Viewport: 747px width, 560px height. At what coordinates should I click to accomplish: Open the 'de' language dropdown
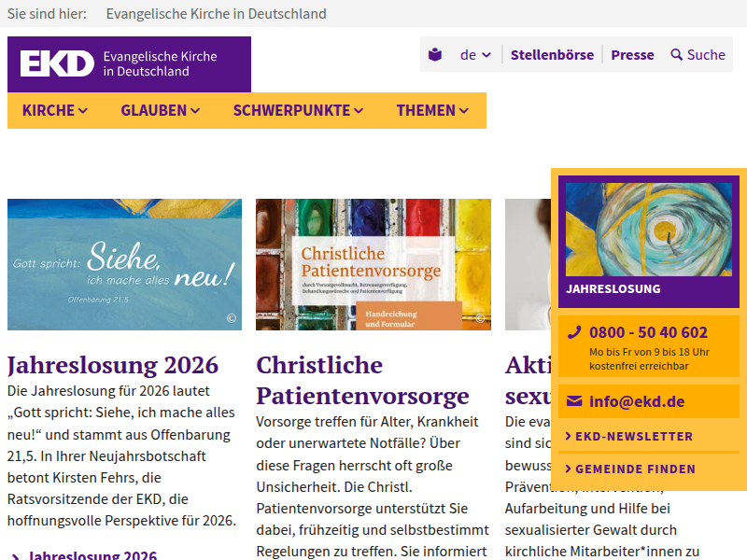click(x=475, y=55)
